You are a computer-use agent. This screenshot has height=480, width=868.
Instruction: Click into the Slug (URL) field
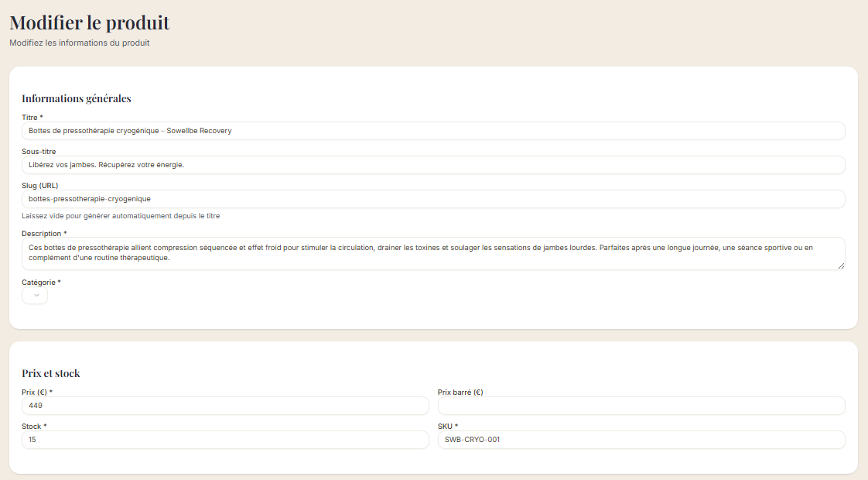click(433, 199)
